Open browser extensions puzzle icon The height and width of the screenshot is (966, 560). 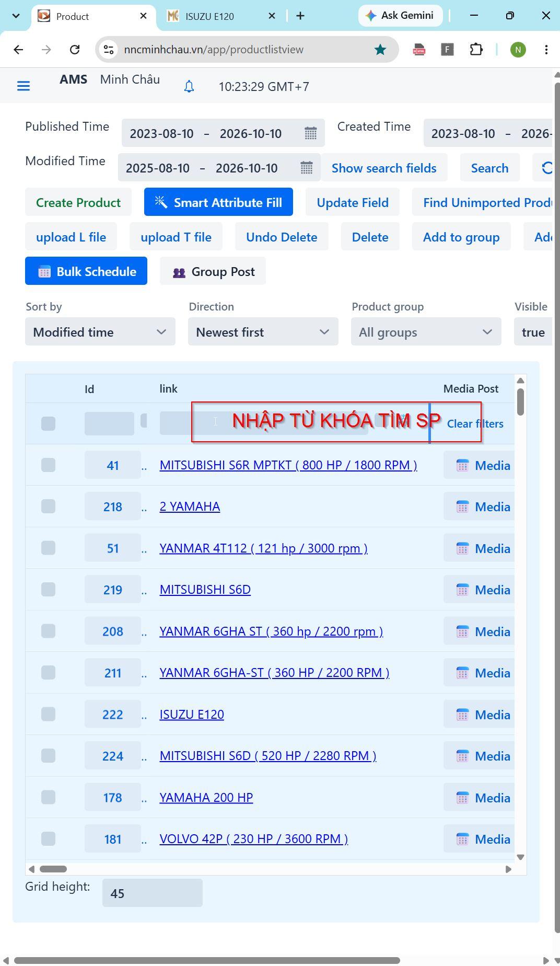476,50
